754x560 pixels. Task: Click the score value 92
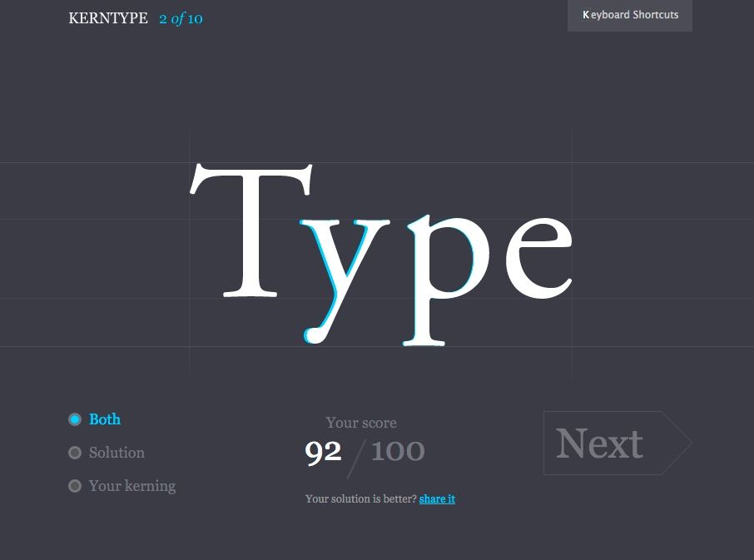[323, 452]
